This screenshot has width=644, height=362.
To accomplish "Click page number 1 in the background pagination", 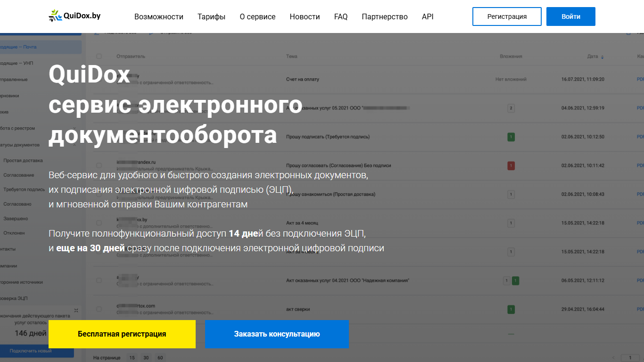I will click(x=630, y=358).
